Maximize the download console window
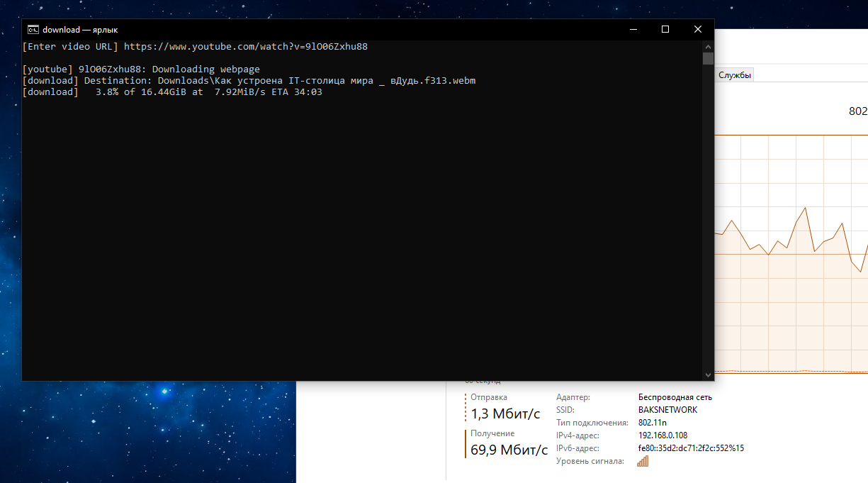The width and height of the screenshot is (868, 483). point(665,30)
